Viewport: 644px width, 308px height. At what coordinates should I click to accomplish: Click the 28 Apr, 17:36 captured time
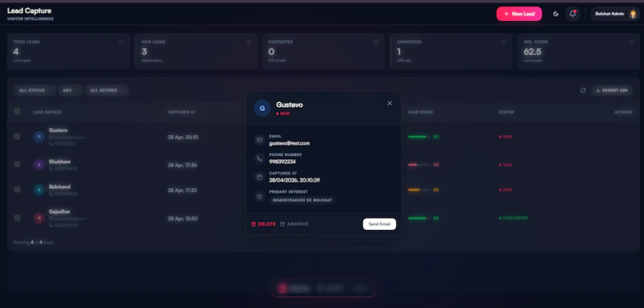point(183,165)
